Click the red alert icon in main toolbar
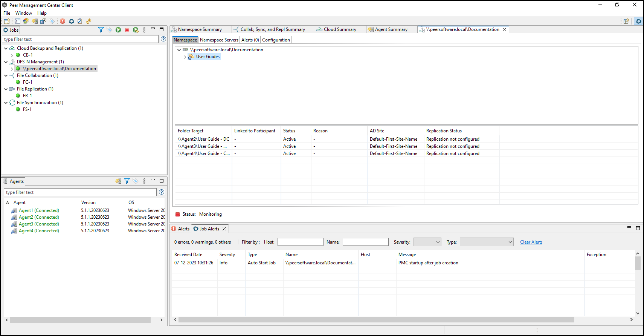 click(63, 21)
